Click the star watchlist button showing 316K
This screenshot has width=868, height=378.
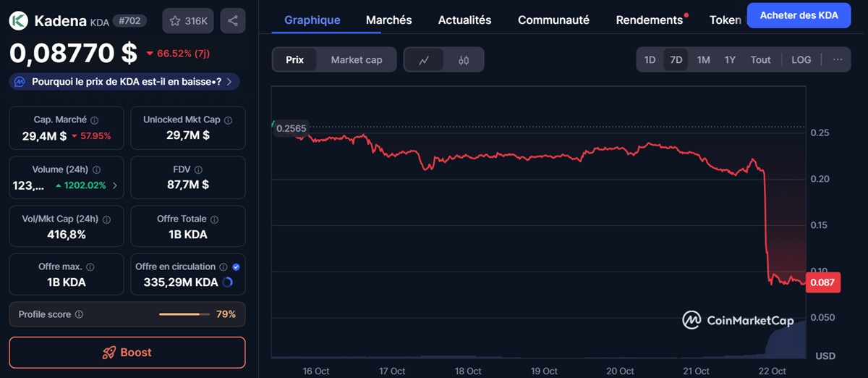click(x=188, y=21)
